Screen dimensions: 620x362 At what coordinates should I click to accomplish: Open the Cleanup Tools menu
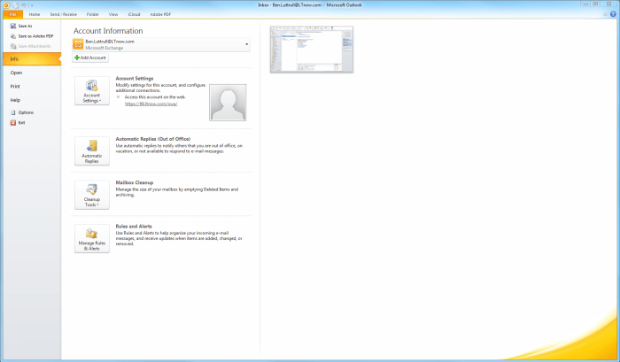(x=92, y=195)
